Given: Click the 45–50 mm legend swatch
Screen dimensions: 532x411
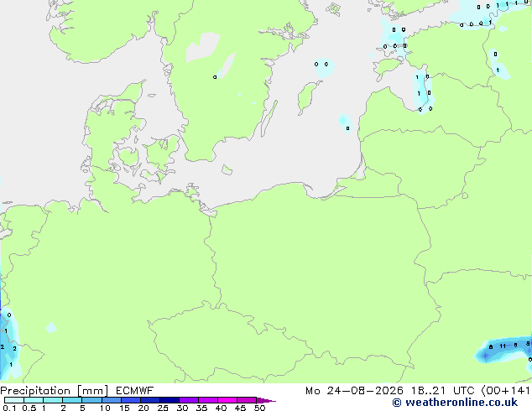Looking at the screenshot, I should pyautogui.click(x=247, y=400).
